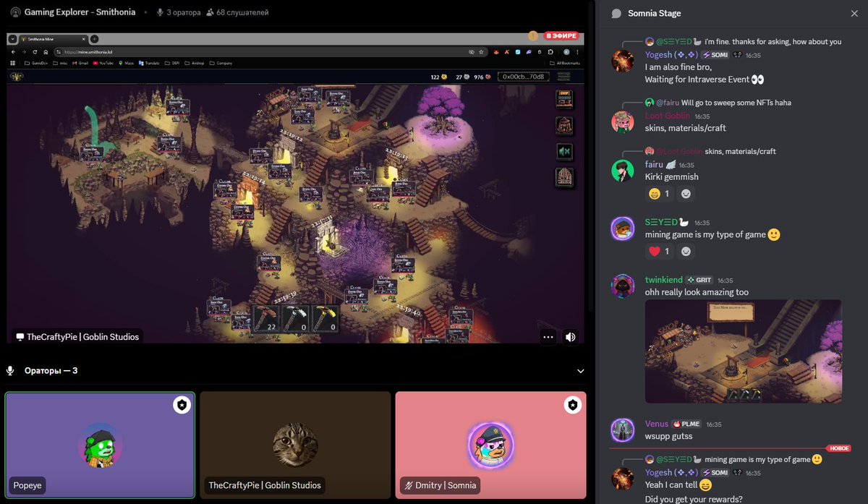Jump to replied message 'i'm fine. thanks for asking'
Viewport: 868px width, 504px height.
(773, 42)
